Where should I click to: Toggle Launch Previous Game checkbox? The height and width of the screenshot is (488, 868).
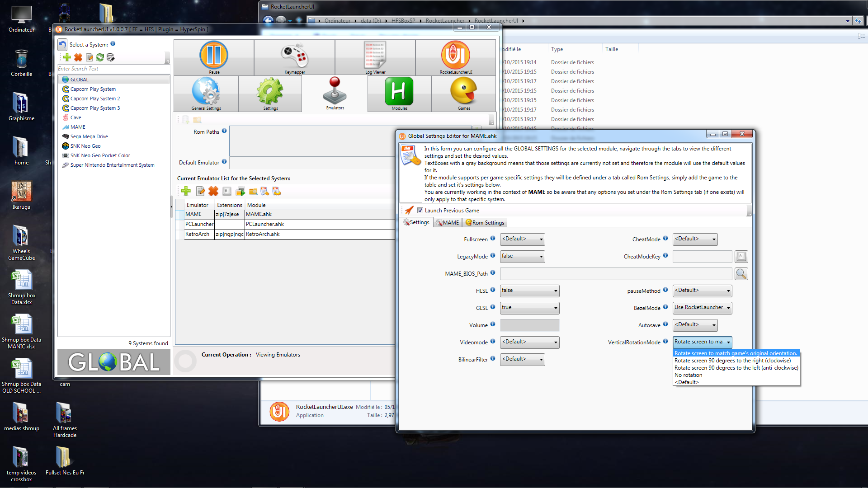tap(420, 211)
